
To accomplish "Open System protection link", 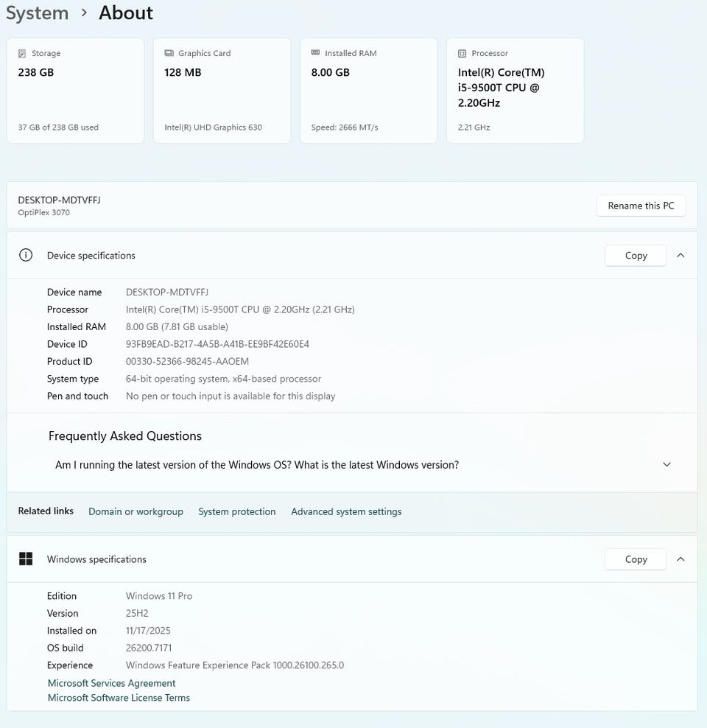I will (x=237, y=511).
